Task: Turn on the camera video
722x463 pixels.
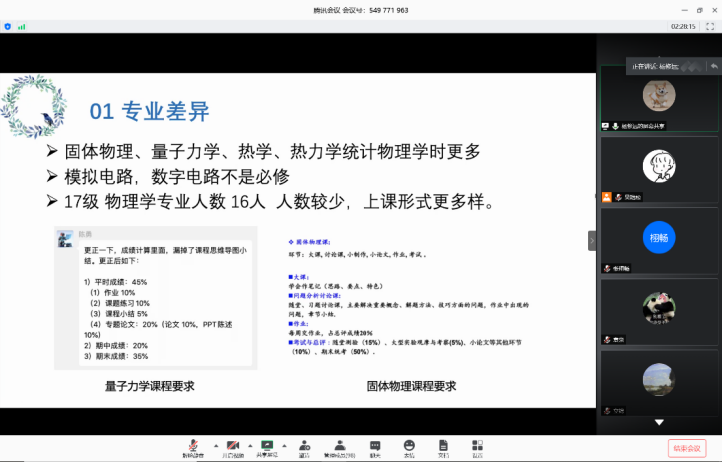Action: pos(232,446)
